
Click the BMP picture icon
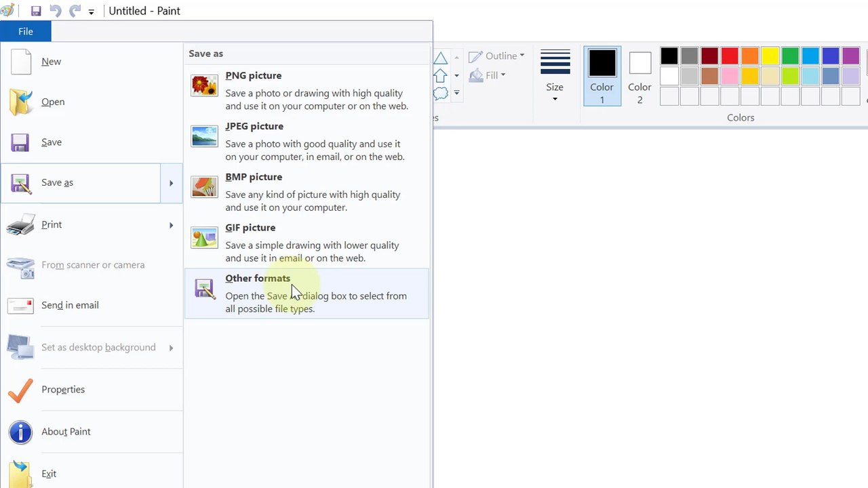coord(204,187)
